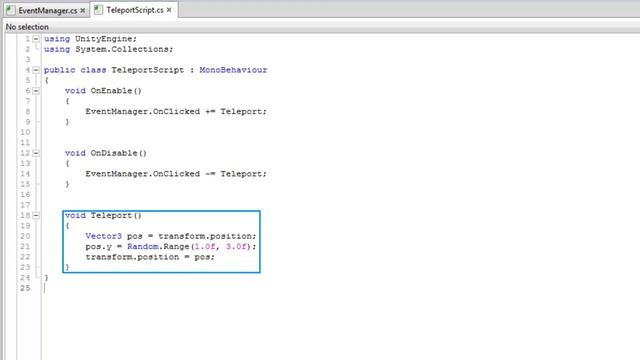Click the '3.0f' value on line 21

236,247
